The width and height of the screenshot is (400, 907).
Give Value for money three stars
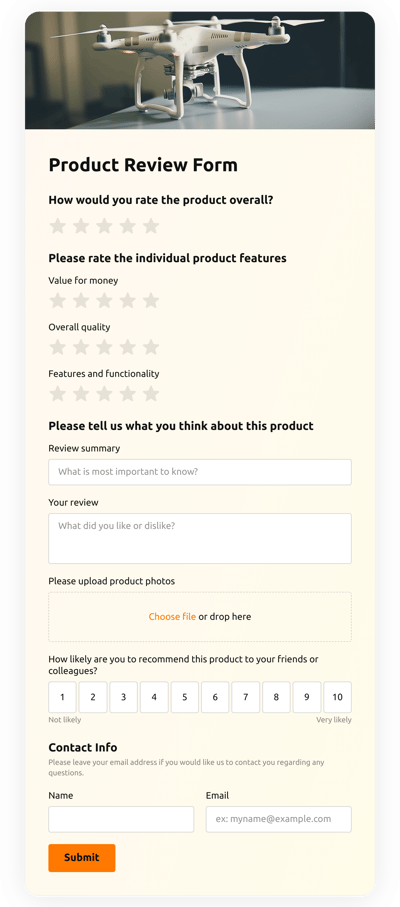click(104, 301)
